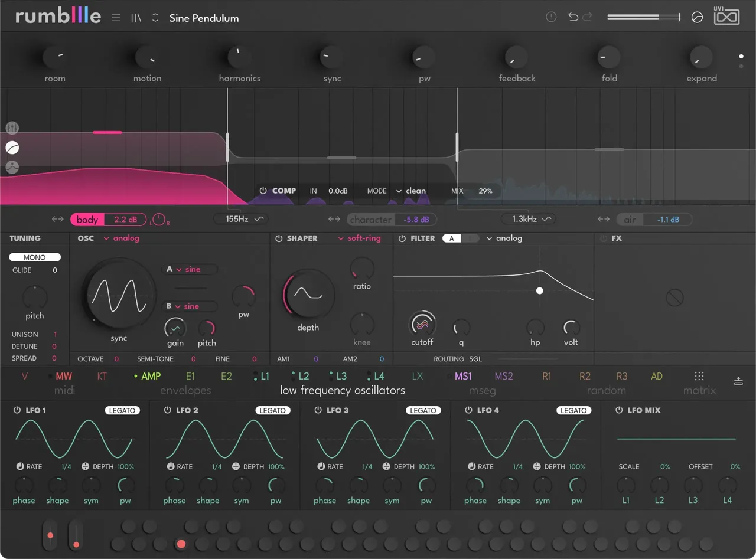Disable LFO 1 with its power button
The height and width of the screenshot is (559, 756).
pos(17,410)
